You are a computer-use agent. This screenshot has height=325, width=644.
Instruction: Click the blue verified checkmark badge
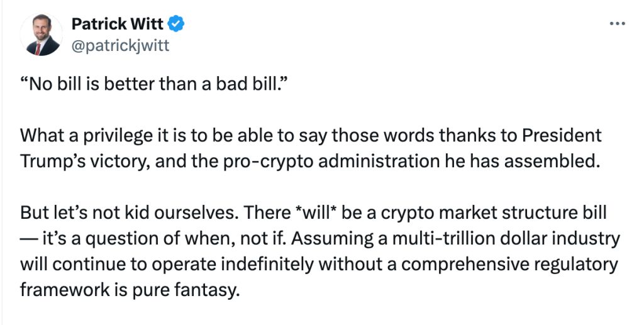177,25
